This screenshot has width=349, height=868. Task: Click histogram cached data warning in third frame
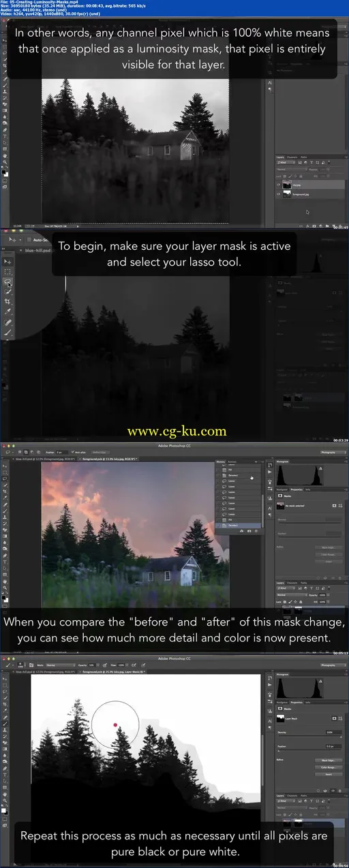[x=320, y=468]
